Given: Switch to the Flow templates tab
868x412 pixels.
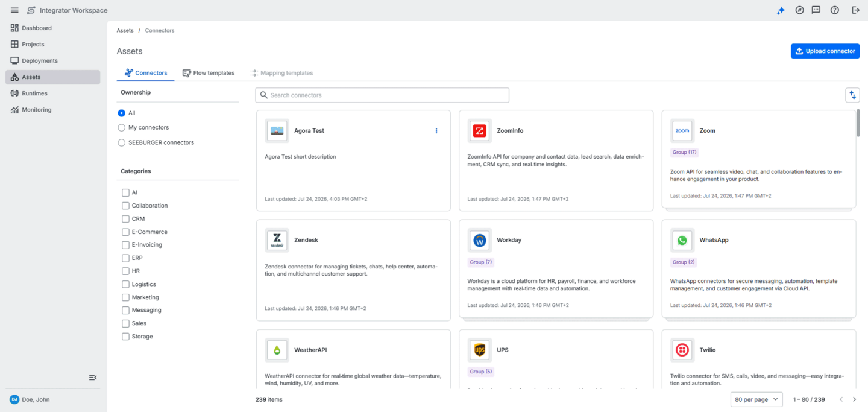Looking at the screenshot, I should point(209,73).
